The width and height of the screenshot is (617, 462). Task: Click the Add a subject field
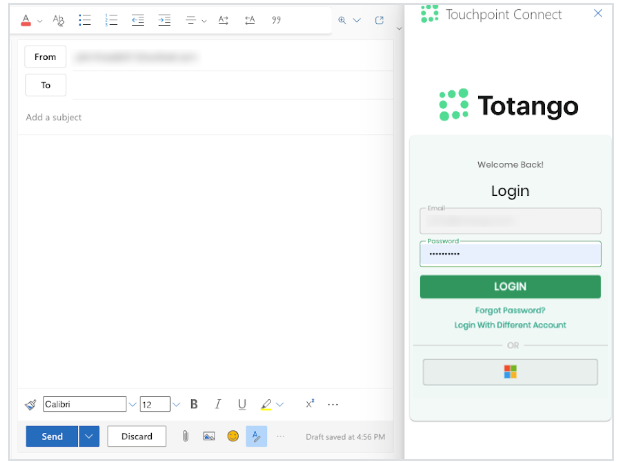[x=205, y=117]
